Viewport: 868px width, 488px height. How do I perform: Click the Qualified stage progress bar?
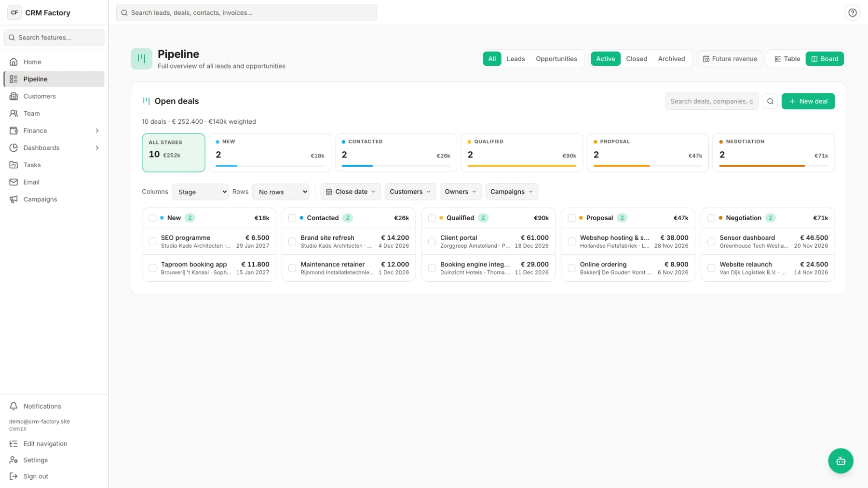(x=522, y=166)
